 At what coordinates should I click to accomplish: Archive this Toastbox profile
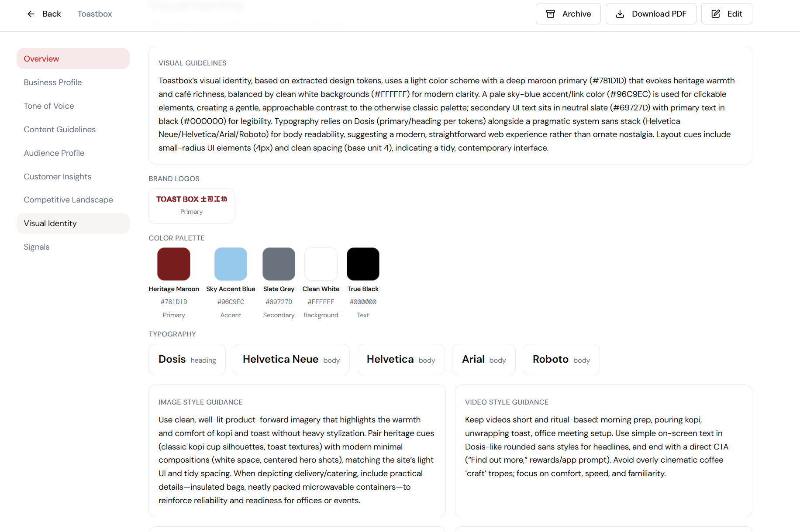click(568, 14)
